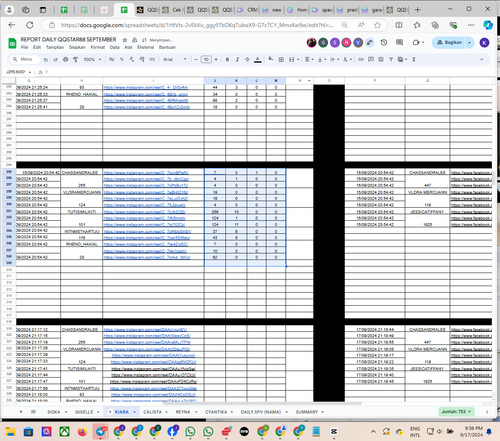This screenshot has width=500, height=441.
Task: Switch to the SUMMARY sheet tab
Action: (307, 412)
